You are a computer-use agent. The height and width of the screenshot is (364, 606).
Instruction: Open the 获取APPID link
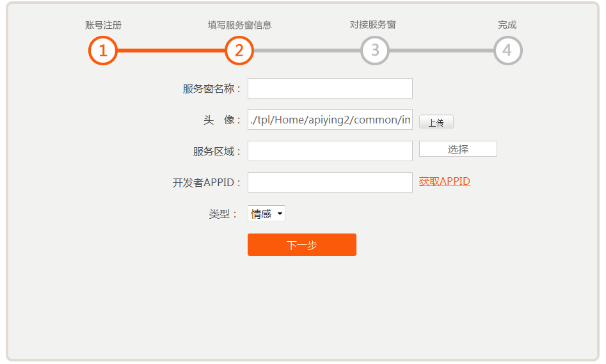(x=444, y=182)
